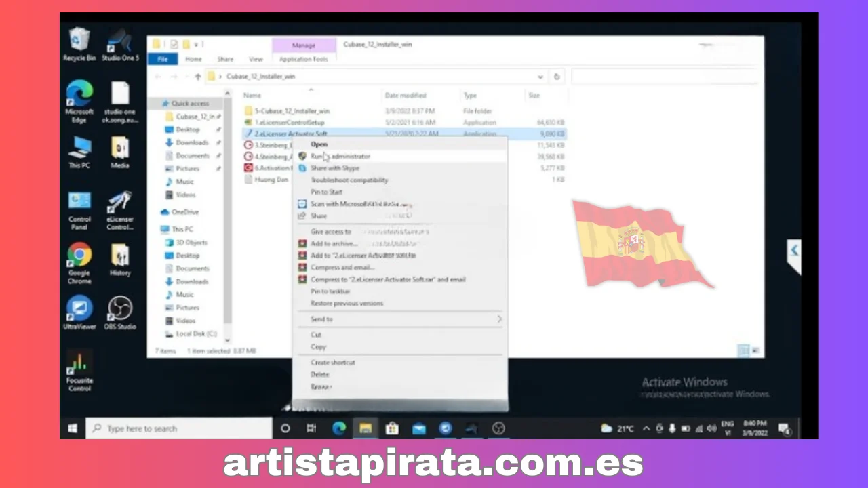The image size is (868, 488).
Task: Choose Open in the context menu
Action: tap(400, 144)
